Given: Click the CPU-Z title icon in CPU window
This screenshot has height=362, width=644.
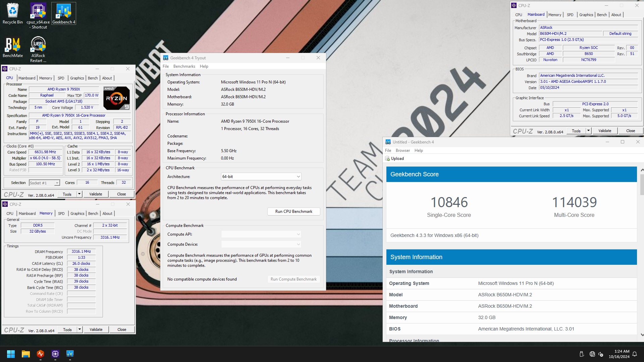Looking at the screenshot, I should [x=5, y=69].
